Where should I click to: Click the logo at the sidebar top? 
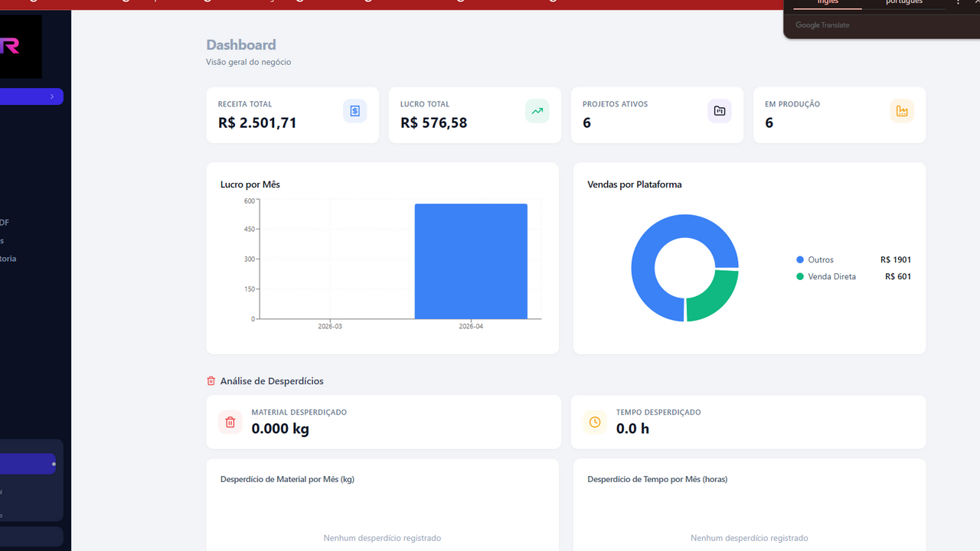21,47
